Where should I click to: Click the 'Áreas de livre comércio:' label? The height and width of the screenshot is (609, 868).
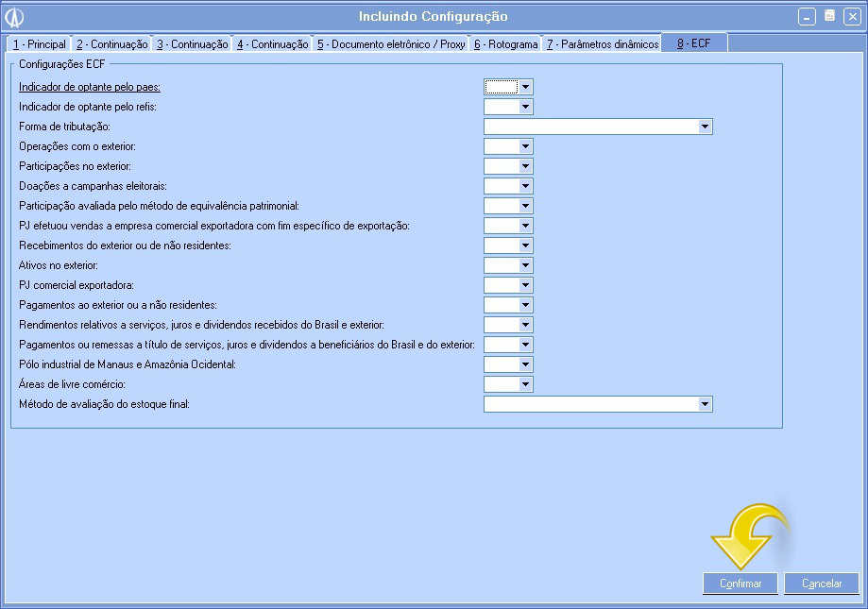[72, 384]
